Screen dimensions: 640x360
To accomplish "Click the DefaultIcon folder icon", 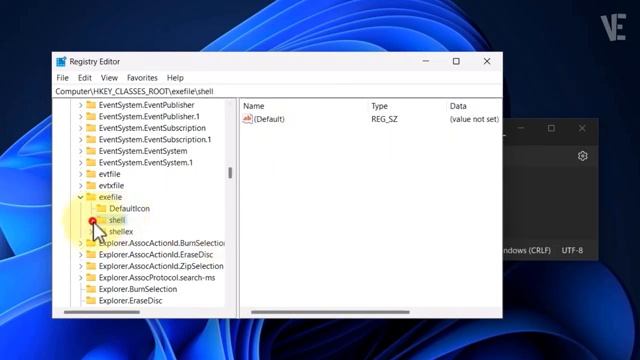I will 101,208.
